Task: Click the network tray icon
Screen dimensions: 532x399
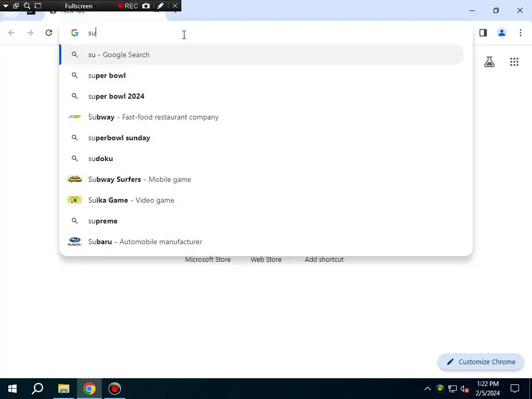Action: [x=453, y=389]
